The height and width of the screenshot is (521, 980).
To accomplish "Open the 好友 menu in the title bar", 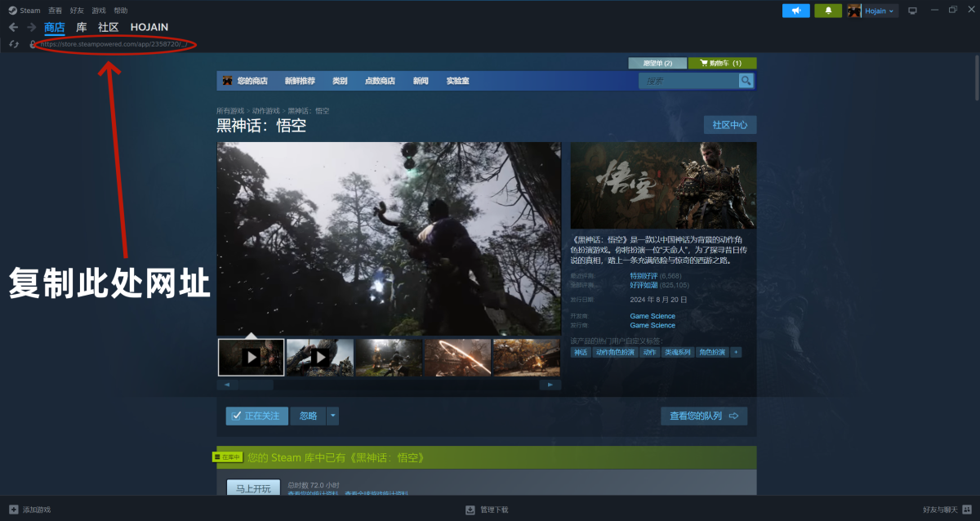I will 77,11.
